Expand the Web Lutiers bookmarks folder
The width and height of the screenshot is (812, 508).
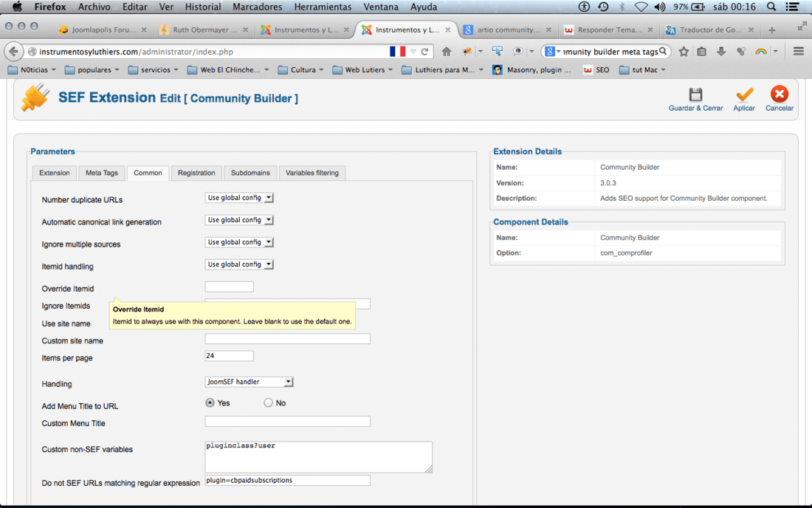[362, 70]
